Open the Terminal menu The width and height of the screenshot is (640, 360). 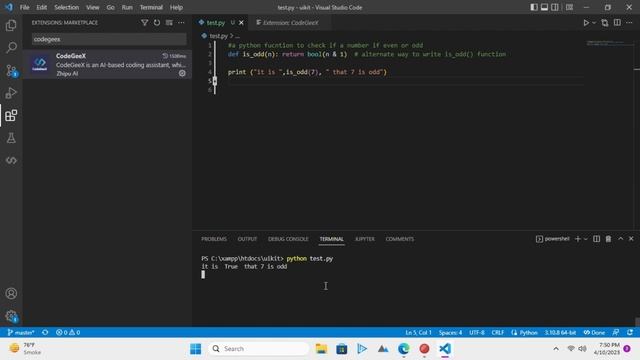(x=151, y=7)
